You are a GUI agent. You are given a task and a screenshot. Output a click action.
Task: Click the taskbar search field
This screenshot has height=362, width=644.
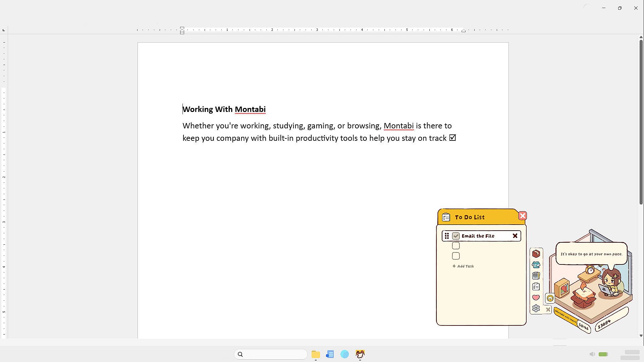click(x=271, y=354)
